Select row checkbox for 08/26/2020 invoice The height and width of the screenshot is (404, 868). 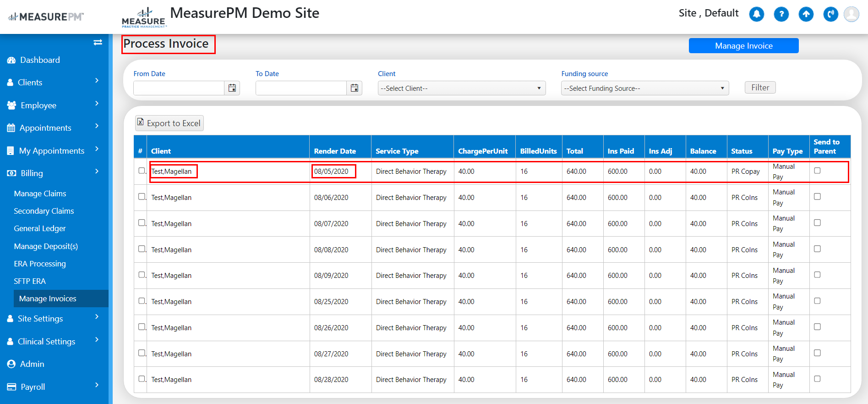click(x=142, y=327)
